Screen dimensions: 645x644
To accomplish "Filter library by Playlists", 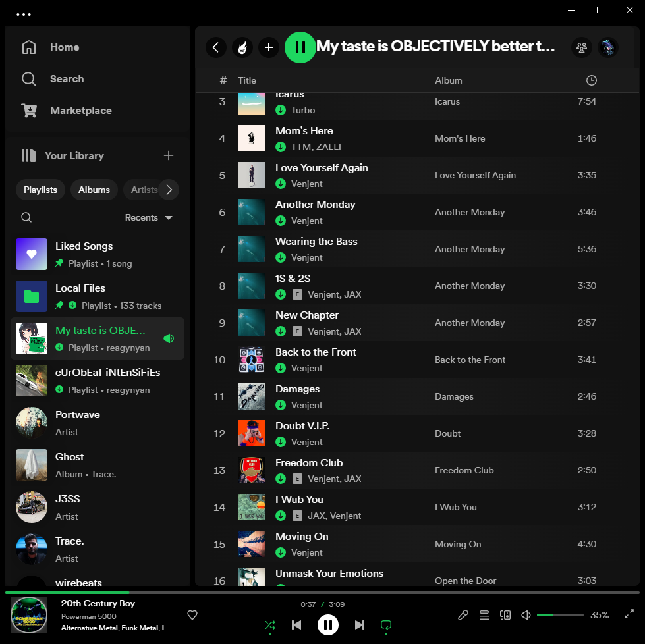I will click(40, 190).
